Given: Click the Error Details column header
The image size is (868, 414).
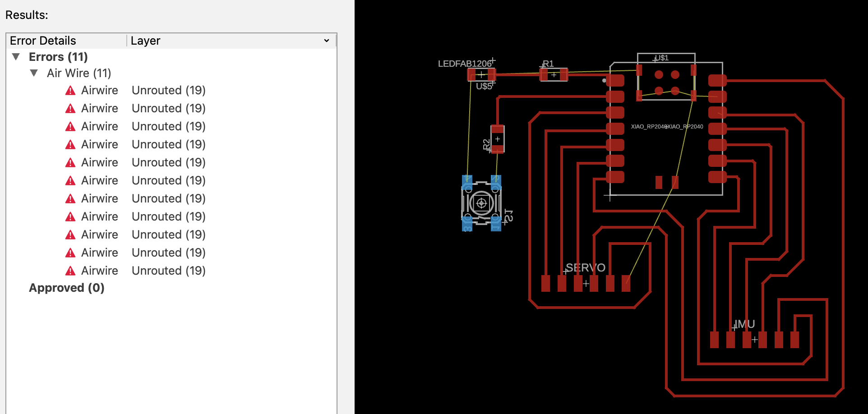Looking at the screenshot, I should pos(43,41).
